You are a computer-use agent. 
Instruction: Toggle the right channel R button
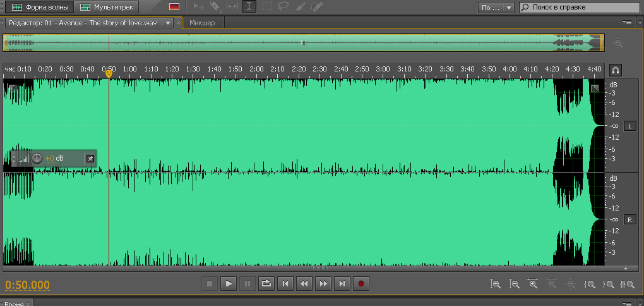click(x=629, y=219)
